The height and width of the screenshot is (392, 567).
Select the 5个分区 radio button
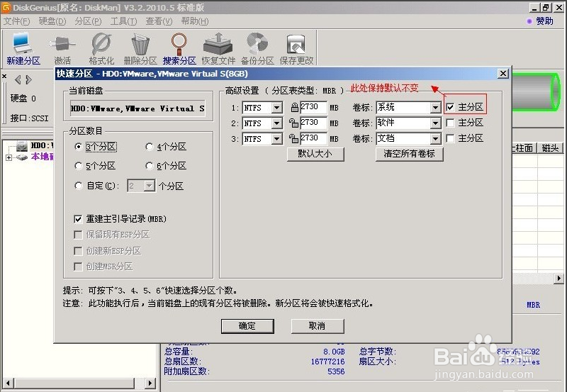[78, 166]
